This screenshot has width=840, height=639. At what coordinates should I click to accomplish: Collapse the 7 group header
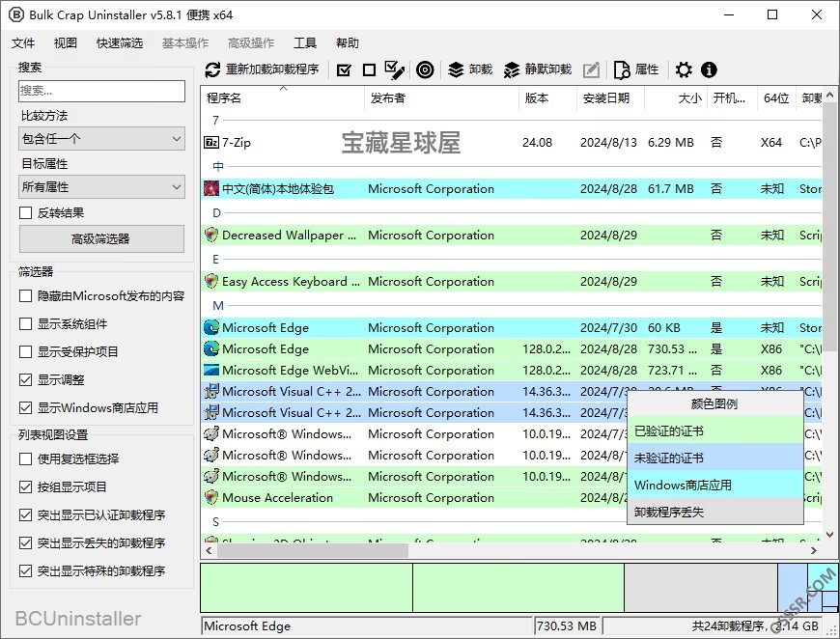point(216,120)
